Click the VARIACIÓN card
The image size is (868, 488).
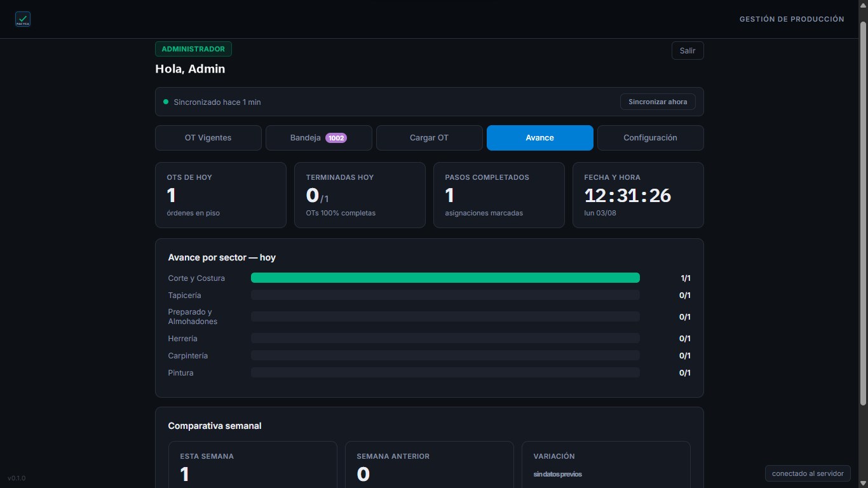coord(606,464)
